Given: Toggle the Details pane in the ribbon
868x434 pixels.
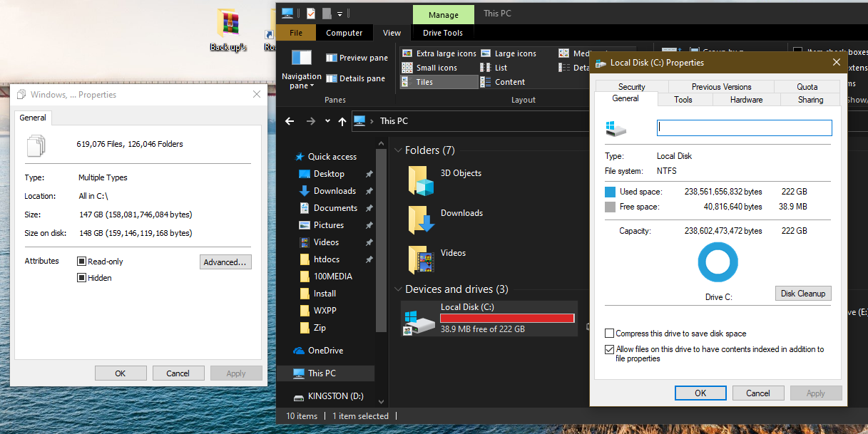Looking at the screenshot, I should [355, 78].
